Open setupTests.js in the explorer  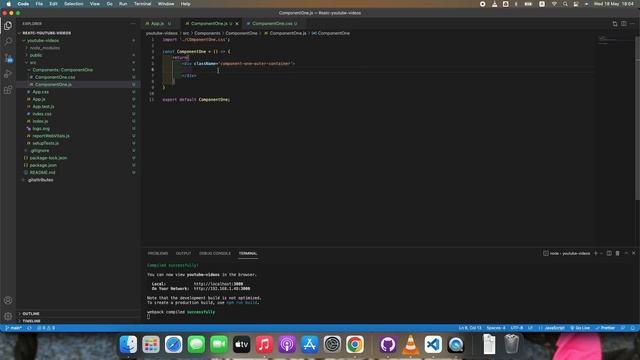[46, 143]
